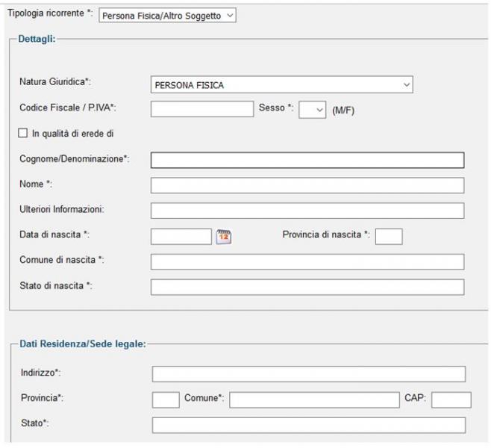
Task: Click the CAP postal code field
Action: tap(451, 399)
